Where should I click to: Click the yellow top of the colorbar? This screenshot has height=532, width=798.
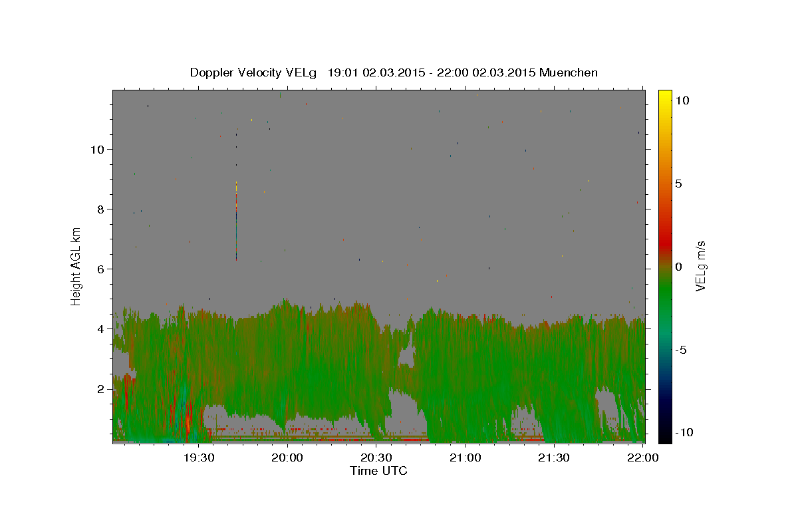664,94
